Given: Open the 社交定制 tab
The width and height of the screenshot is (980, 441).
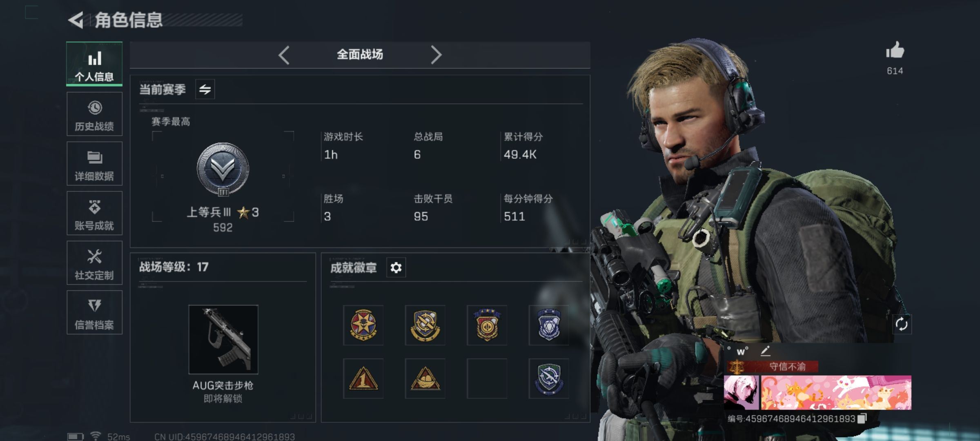Looking at the screenshot, I should [94, 263].
